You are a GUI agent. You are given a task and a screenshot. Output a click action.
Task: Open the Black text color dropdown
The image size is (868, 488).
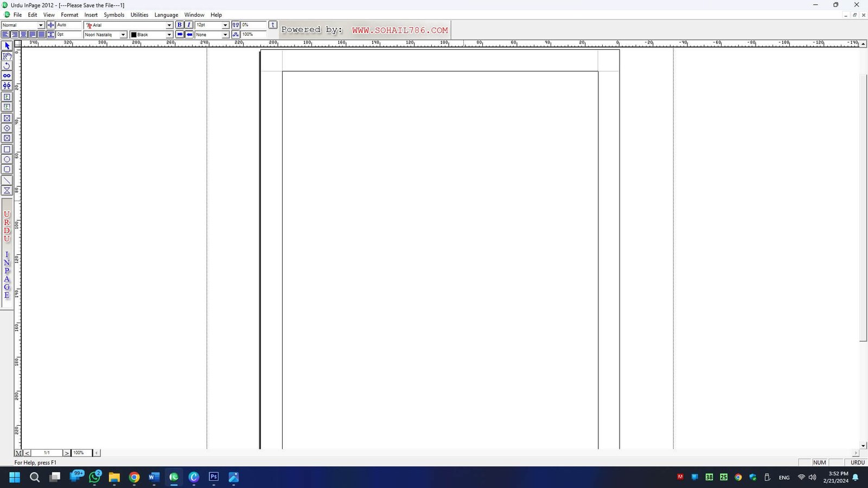169,35
